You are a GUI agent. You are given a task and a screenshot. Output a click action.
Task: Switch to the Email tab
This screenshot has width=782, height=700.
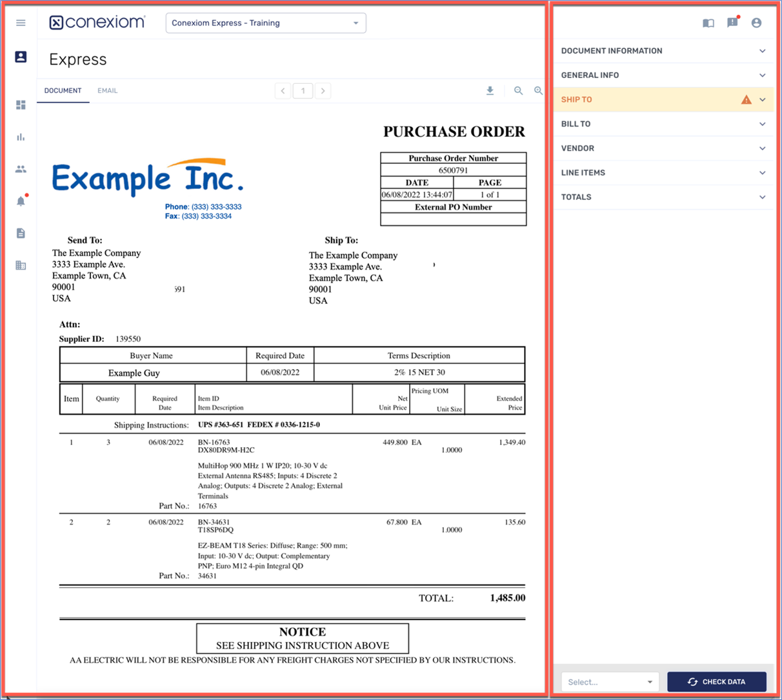[108, 91]
